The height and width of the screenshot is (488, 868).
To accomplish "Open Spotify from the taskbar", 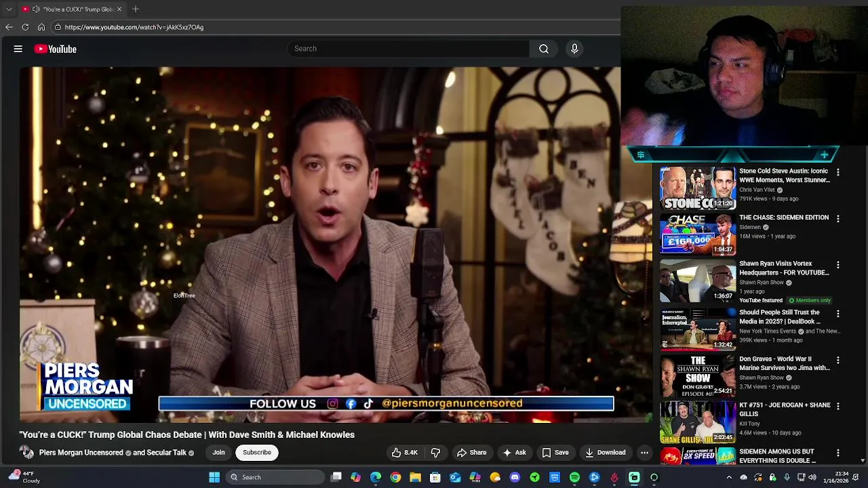I will (x=574, y=477).
